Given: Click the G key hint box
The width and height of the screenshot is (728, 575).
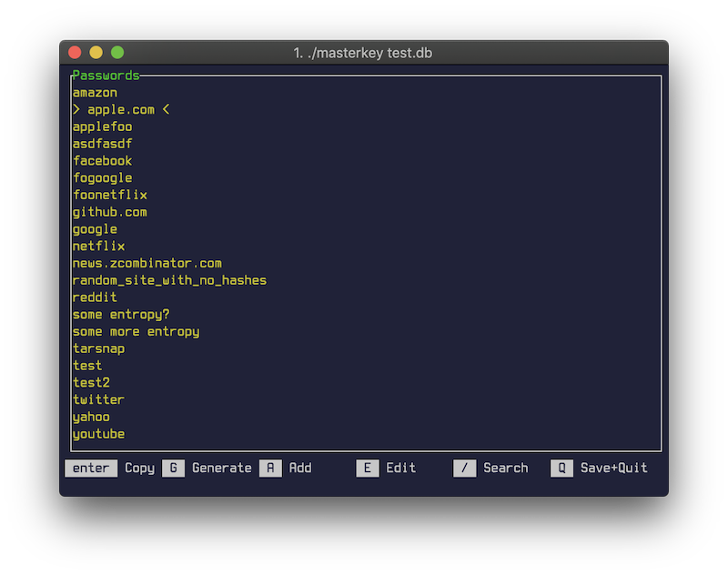Looking at the screenshot, I should tap(173, 468).
